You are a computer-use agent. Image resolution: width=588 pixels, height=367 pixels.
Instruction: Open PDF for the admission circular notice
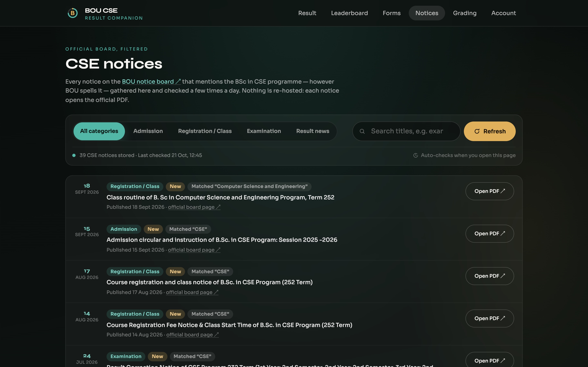click(x=490, y=234)
